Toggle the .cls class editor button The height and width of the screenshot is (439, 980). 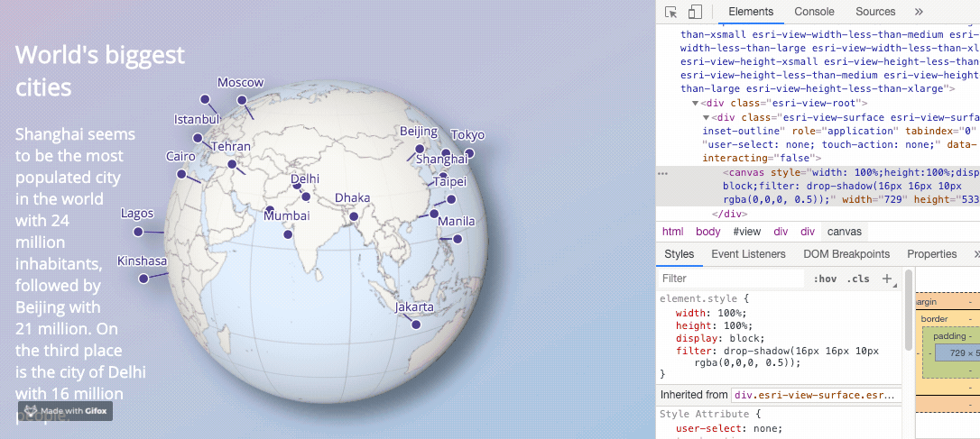click(858, 279)
